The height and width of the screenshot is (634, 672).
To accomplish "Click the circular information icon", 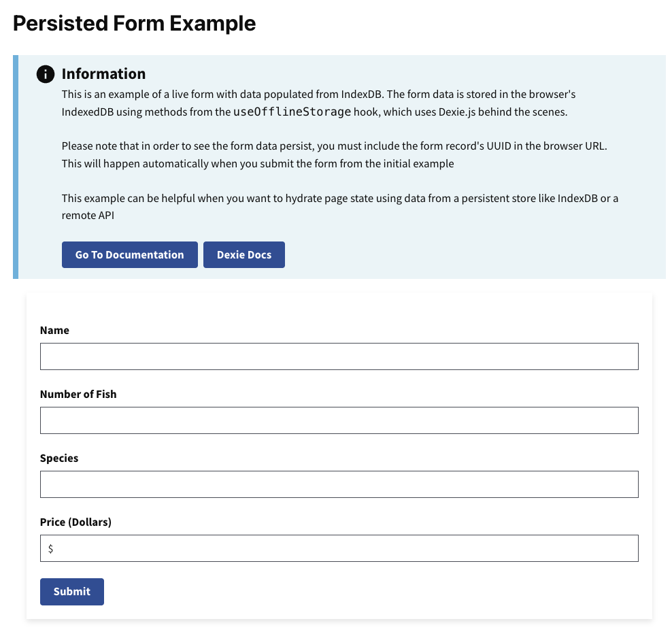I will point(45,74).
